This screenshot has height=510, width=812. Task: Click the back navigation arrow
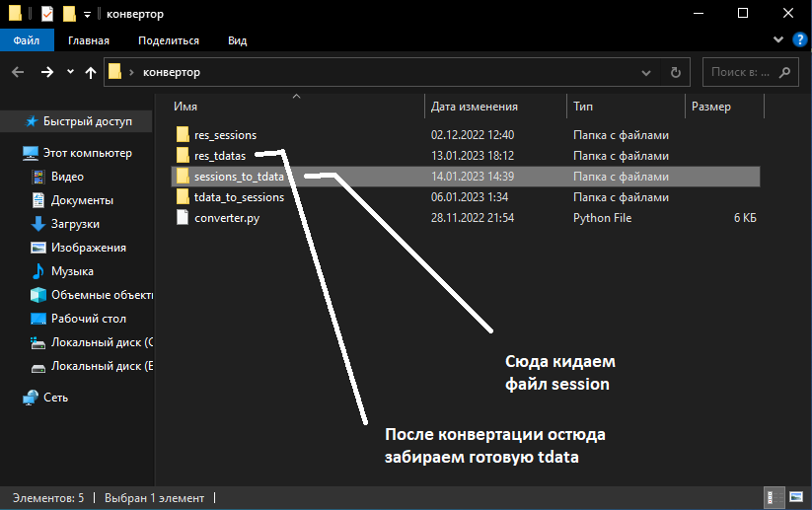[18, 72]
